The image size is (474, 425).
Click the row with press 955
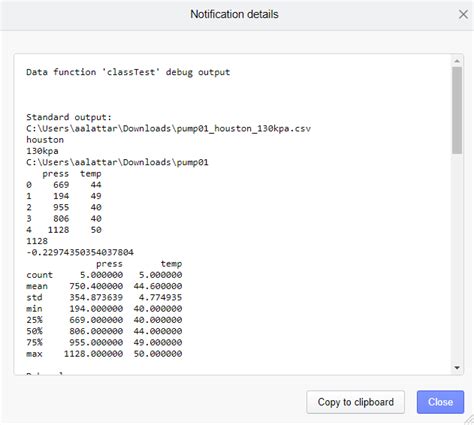(64, 207)
